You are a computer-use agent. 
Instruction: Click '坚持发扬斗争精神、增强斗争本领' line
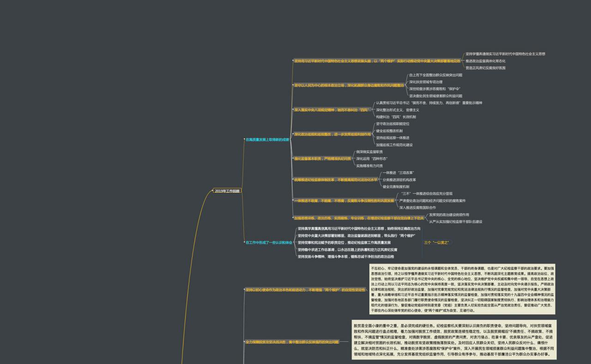coord(346,257)
